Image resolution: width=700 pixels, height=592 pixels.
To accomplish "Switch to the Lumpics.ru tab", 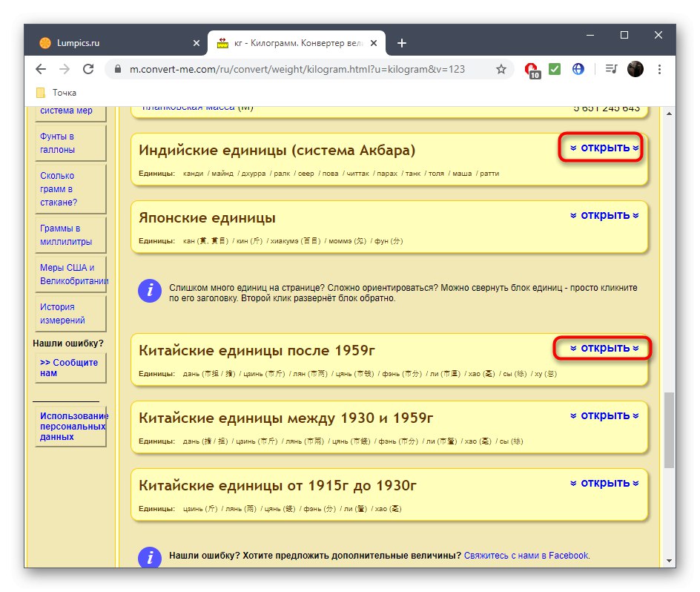I will pyautogui.click(x=116, y=43).
